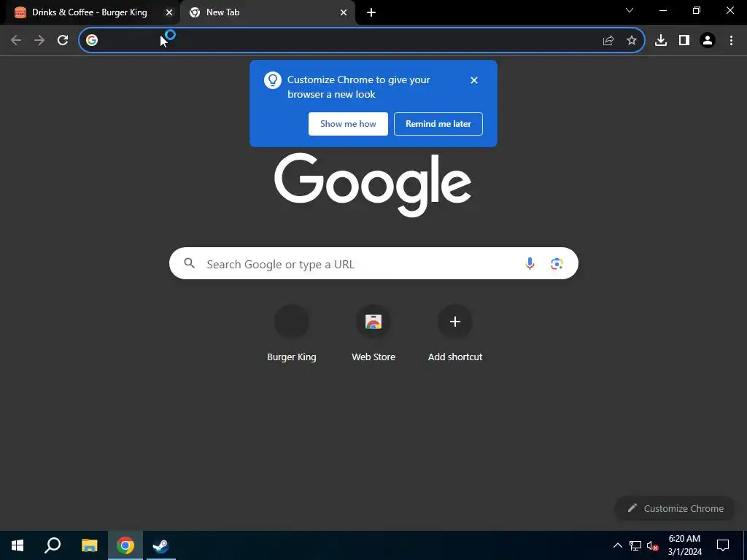
Task: Switch to Drinks & Coffee - Burger King tab
Action: click(x=90, y=12)
